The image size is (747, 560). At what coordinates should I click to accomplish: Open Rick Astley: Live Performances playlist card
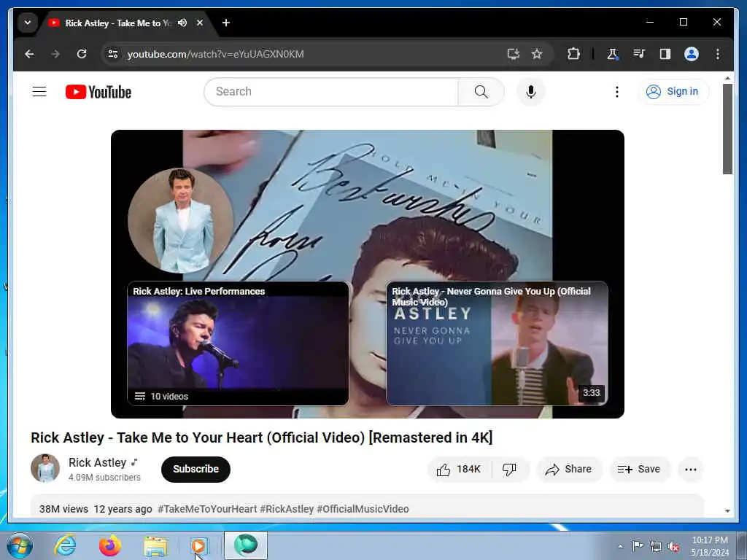click(x=238, y=343)
